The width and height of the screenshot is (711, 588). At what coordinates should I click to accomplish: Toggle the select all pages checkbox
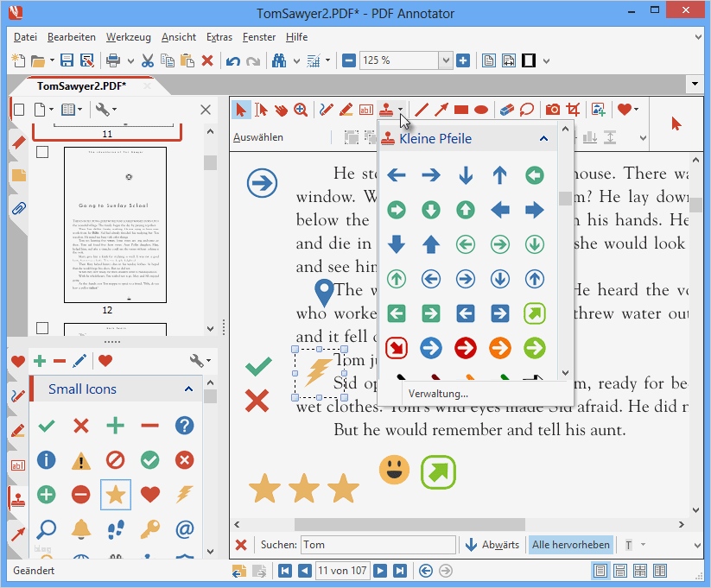19,110
